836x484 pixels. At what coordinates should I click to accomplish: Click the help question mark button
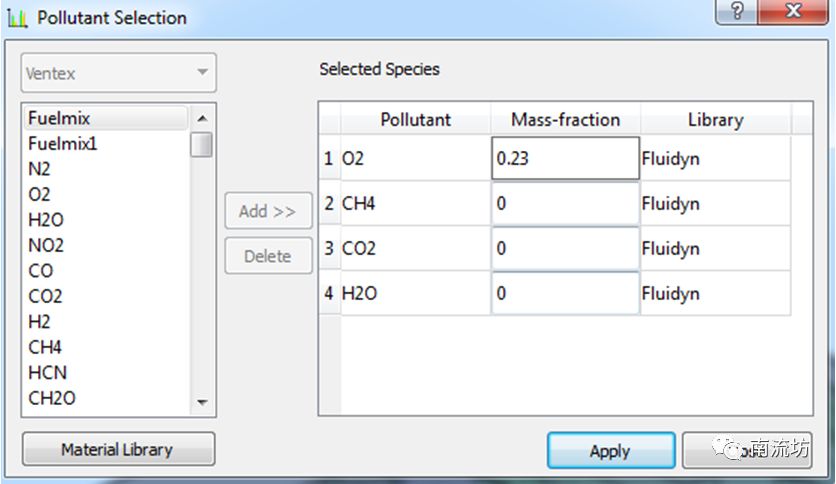pos(737,13)
